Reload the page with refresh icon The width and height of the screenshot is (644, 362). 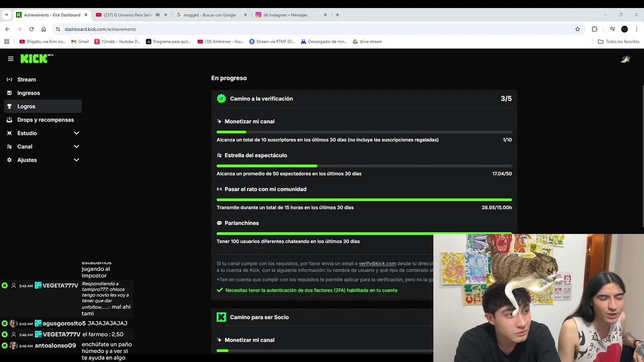click(31, 29)
